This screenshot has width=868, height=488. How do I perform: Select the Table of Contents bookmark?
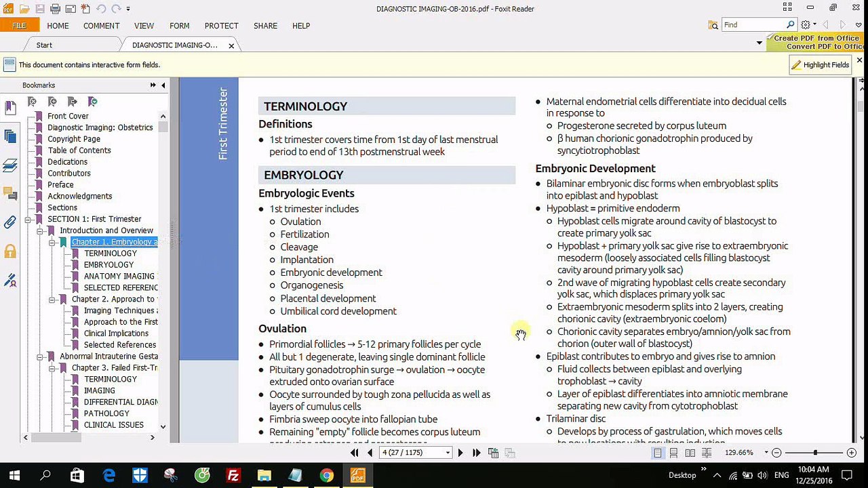(79, 150)
